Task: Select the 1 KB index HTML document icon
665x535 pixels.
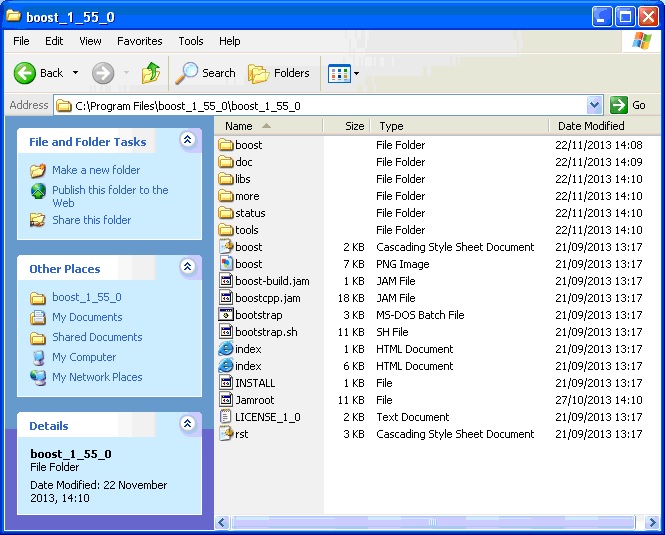Action: pos(226,349)
